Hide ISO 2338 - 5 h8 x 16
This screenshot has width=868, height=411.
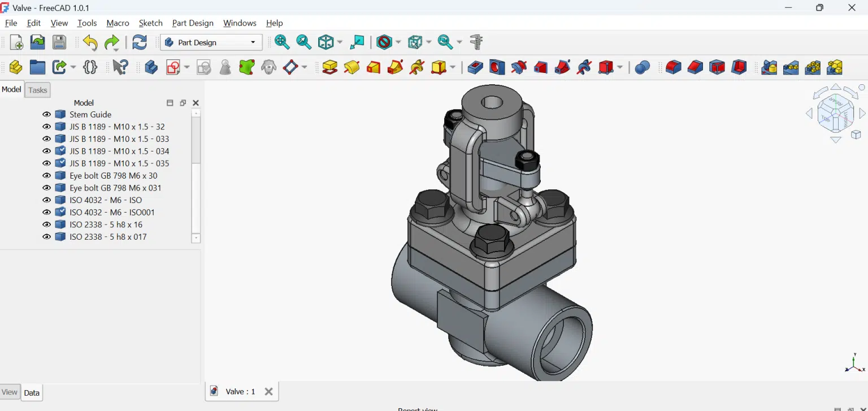click(x=47, y=224)
